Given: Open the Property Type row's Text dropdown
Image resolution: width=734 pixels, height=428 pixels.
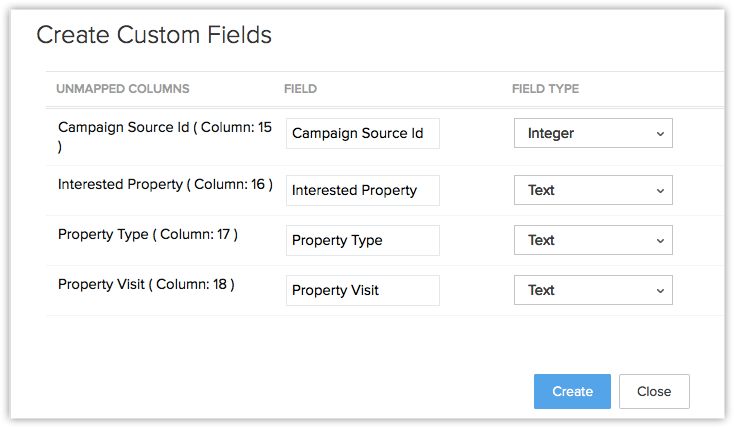Looking at the screenshot, I should [x=593, y=240].
